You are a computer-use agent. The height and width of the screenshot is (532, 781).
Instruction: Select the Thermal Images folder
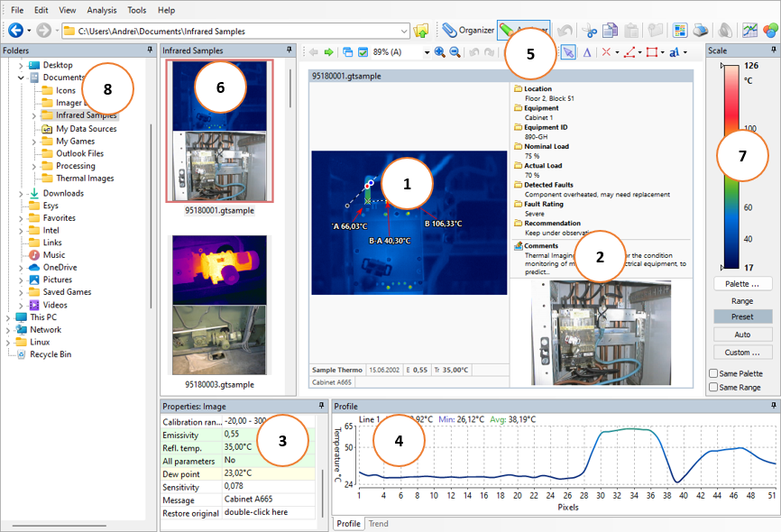[85, 178]
